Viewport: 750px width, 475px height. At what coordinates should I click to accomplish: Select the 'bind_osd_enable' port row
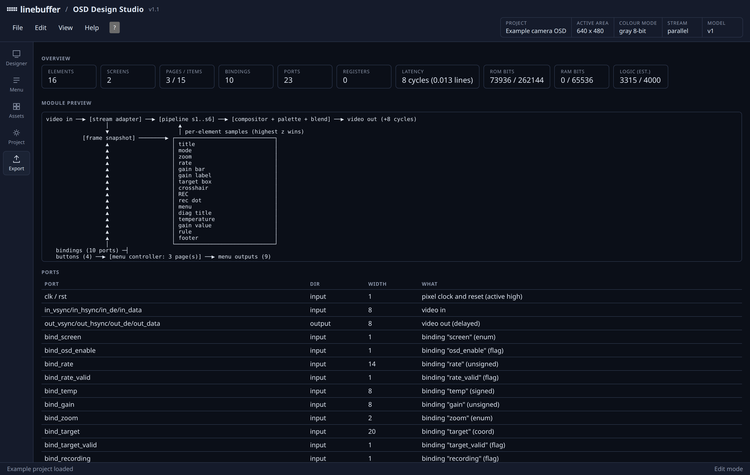391,351
